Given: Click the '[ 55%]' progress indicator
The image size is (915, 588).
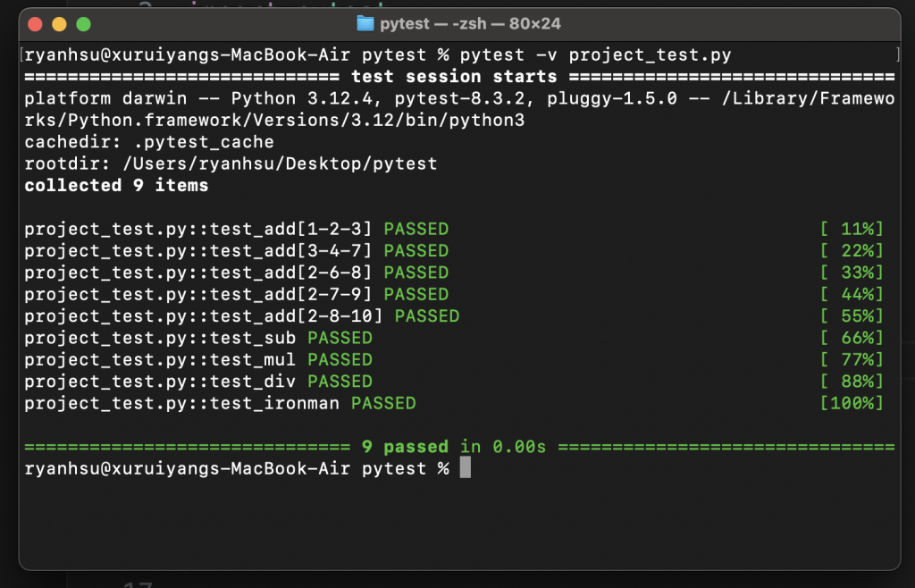Looking at the screenshot, I should [x=852, y=316].
